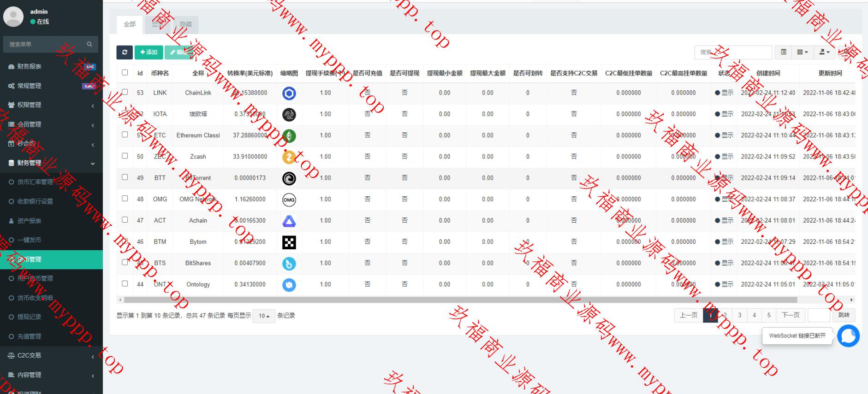Click scrollbar right arrow under table

click(851, 300)
